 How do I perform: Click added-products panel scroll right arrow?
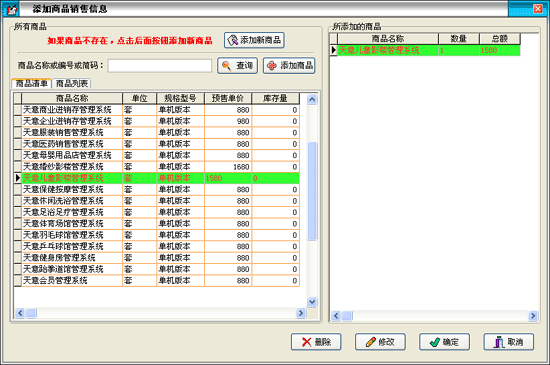point(533,316)
